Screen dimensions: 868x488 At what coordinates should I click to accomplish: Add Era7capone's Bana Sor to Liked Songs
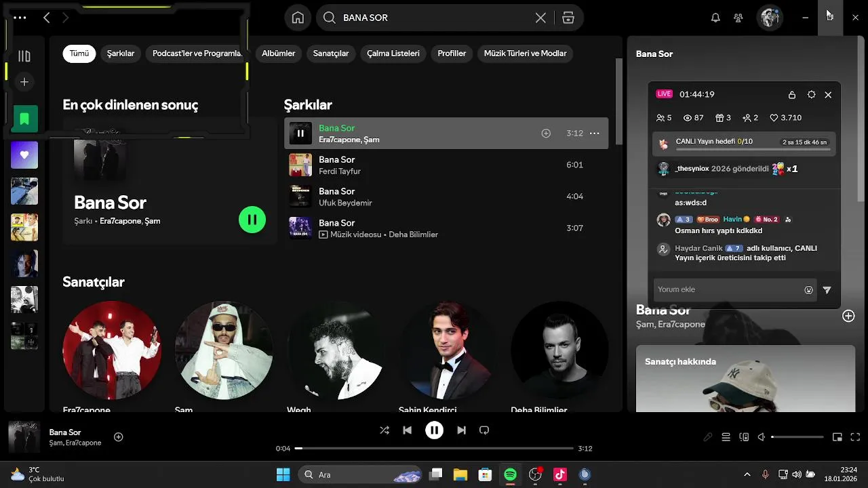point(546,134)
